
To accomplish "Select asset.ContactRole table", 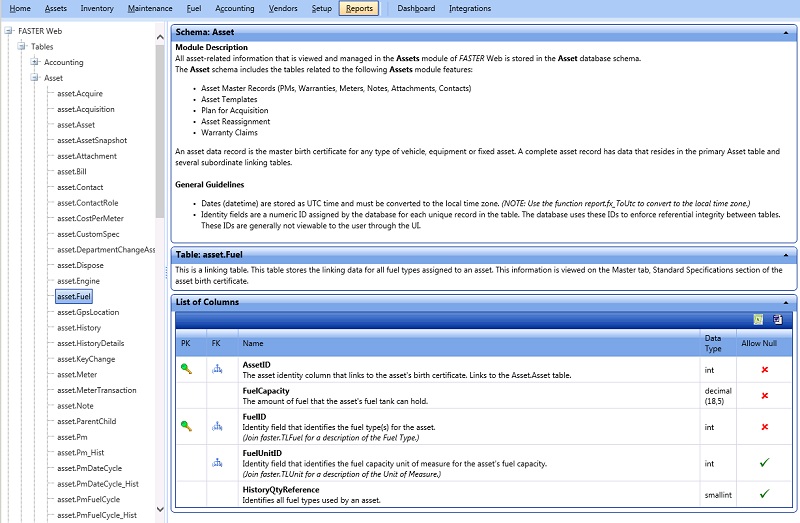I will point(88,203).
